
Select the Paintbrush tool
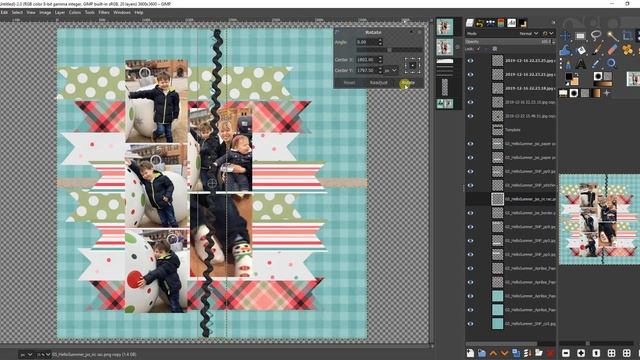click(x=596, y=50)
